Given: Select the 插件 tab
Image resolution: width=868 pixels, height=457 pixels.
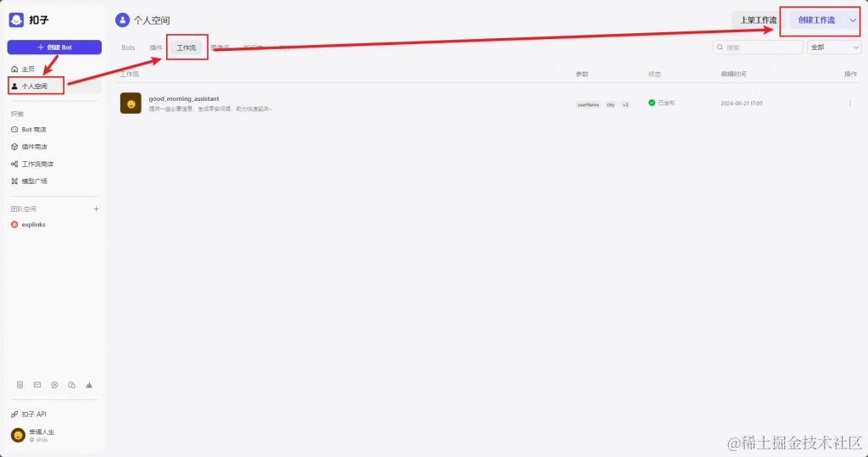Looking at the screenshot, I should pos(156,47).
